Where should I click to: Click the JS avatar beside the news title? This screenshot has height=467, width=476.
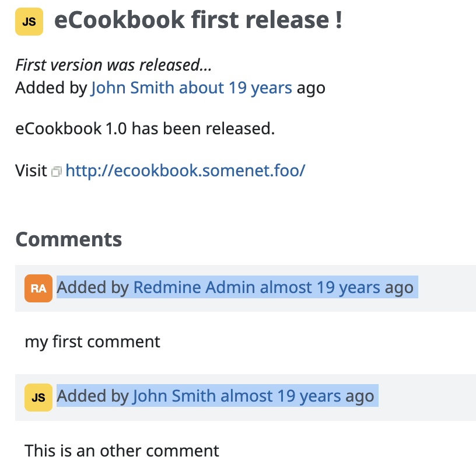coord(29,22)
